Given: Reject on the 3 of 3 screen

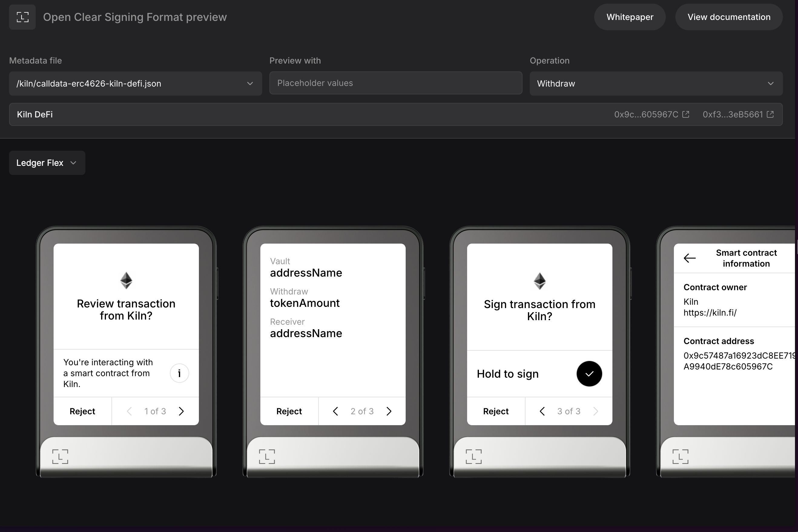Looking at the screenshot, I should (x=496, y=411).
